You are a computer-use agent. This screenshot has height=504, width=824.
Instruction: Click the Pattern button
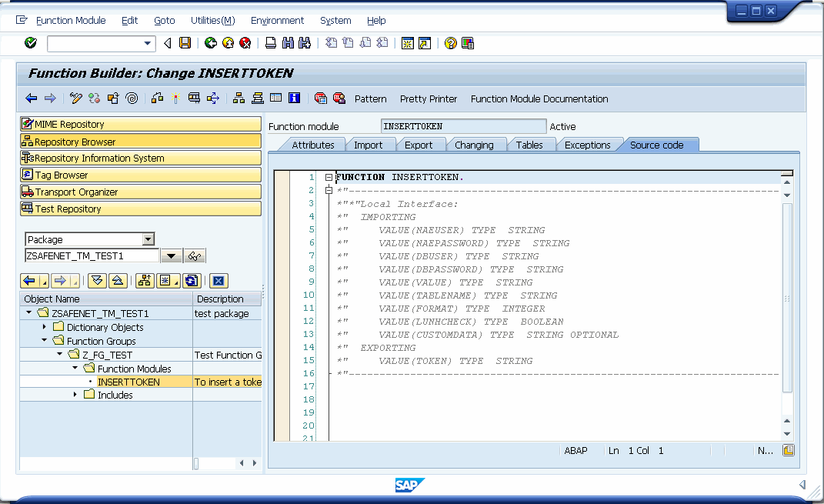click(371, 98)
